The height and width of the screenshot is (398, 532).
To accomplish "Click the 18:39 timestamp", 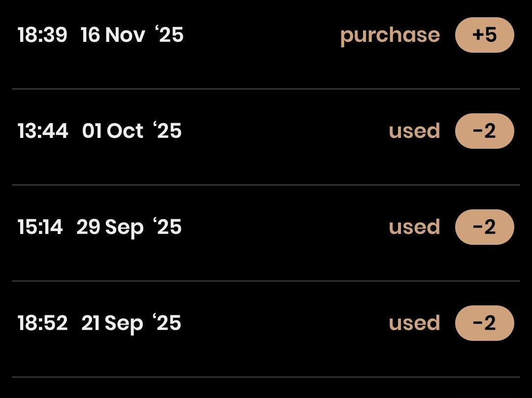I will click(42, 35).
